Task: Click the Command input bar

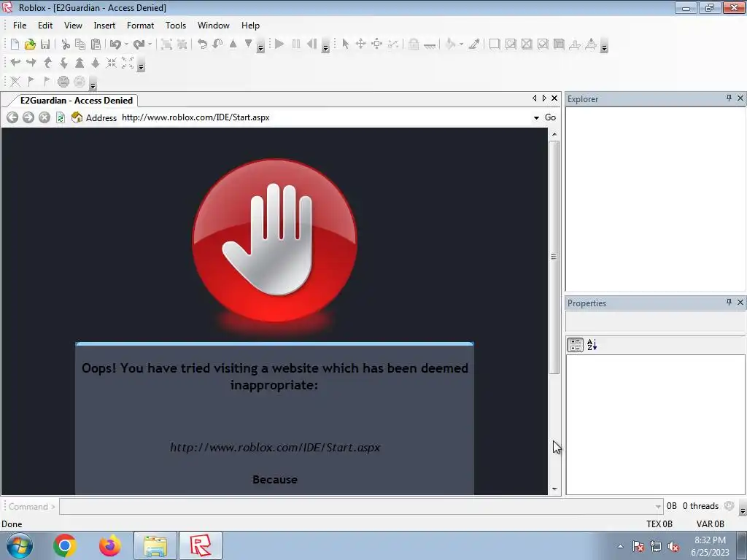Action: [360, 506]
